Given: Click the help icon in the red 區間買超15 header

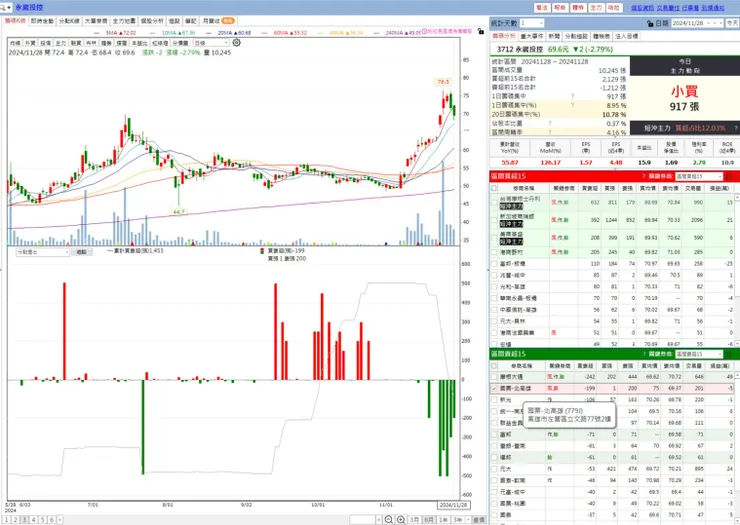Looking at the screenshot, I should tap(644, 176).
